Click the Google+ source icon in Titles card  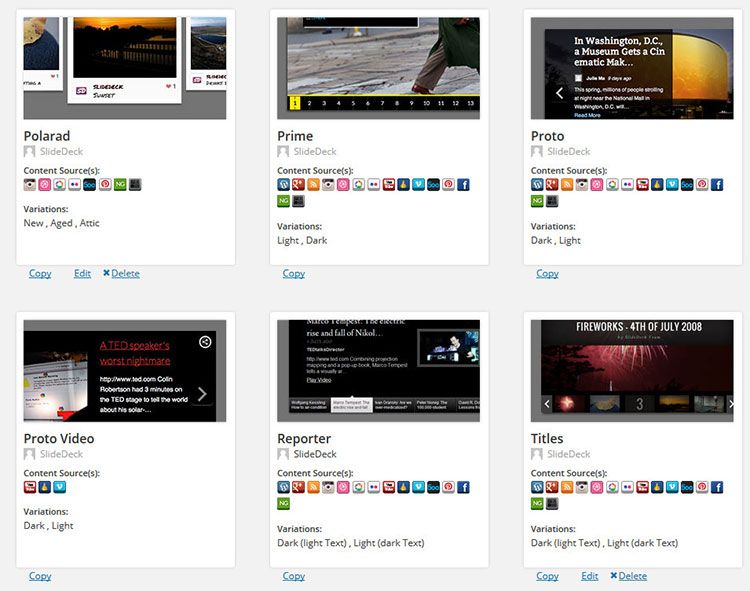tap(552, 487)
